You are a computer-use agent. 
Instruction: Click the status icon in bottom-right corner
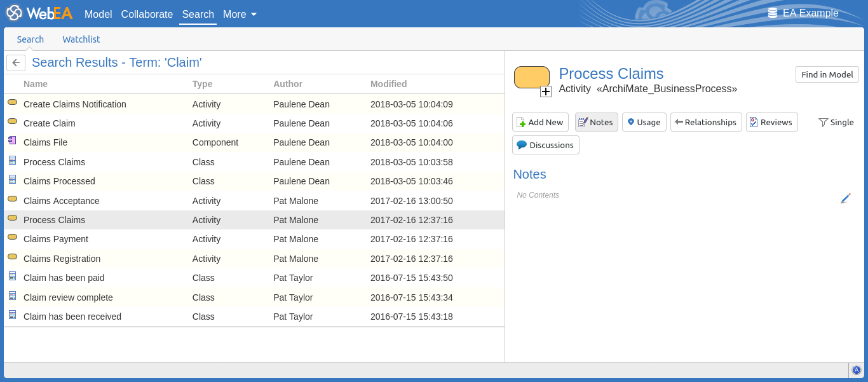pyautogui.click(x=856, y=370)
